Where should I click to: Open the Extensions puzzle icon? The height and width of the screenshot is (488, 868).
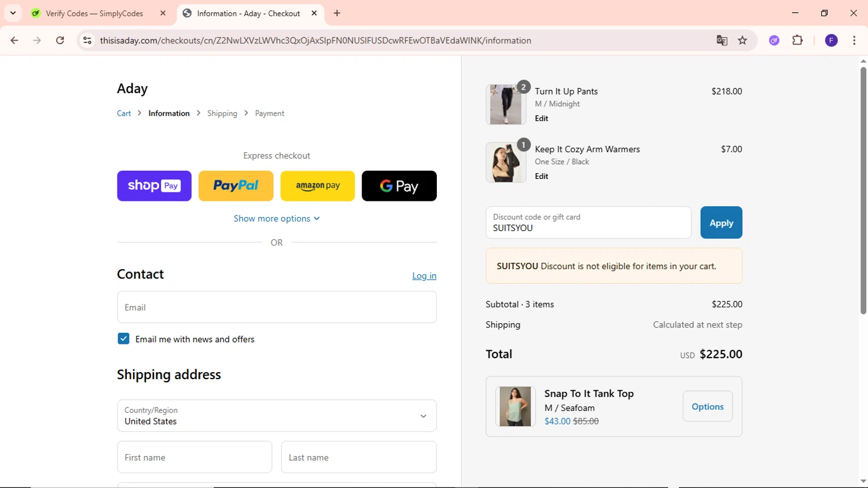pos(797,41)
